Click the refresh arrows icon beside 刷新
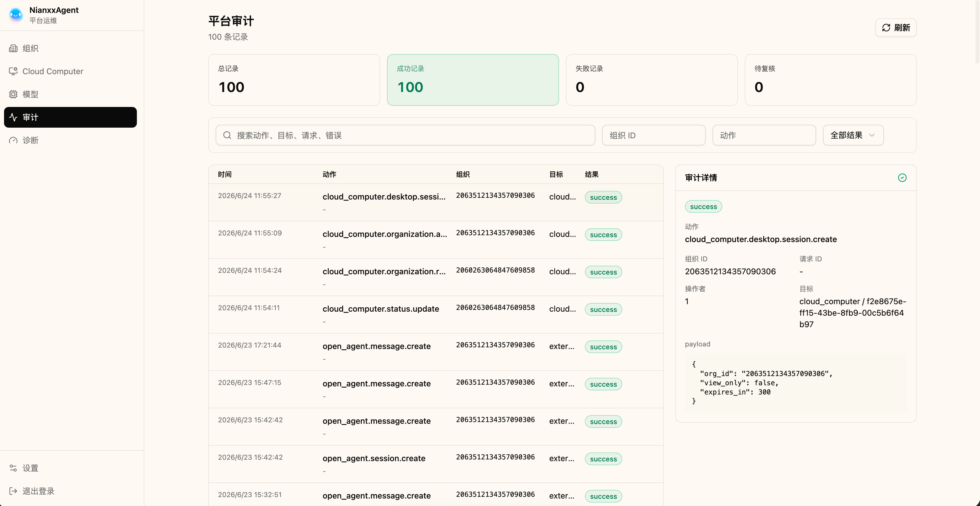 886,28
